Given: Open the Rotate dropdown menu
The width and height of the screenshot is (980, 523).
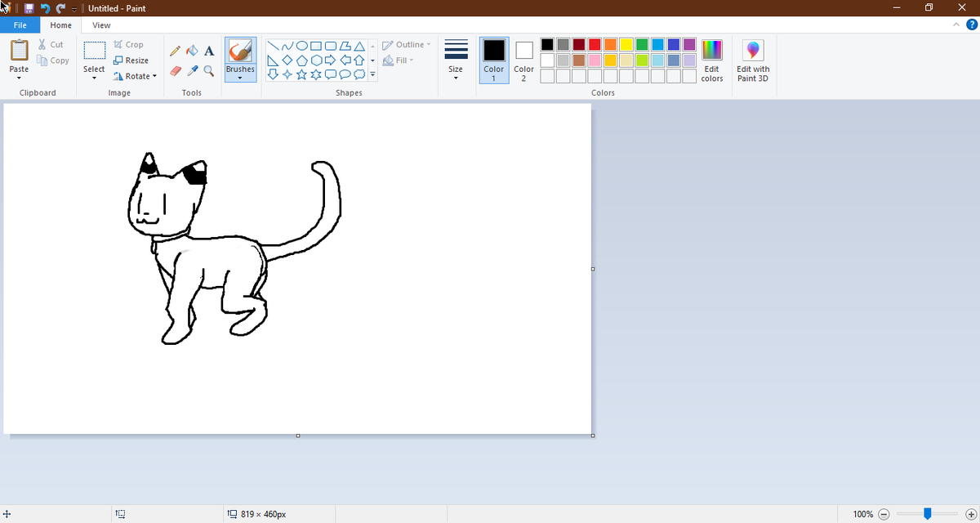Looking at the screenshot, I should click(x=135, y=76).
